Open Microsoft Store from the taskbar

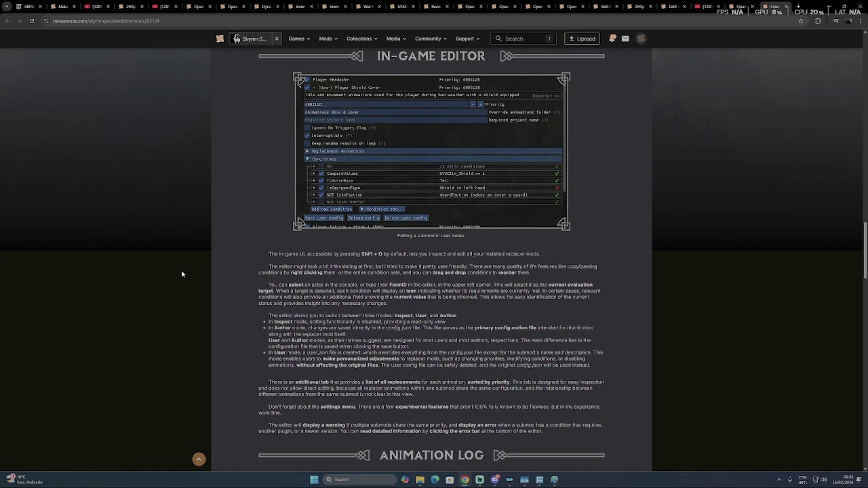coord(450,480)
